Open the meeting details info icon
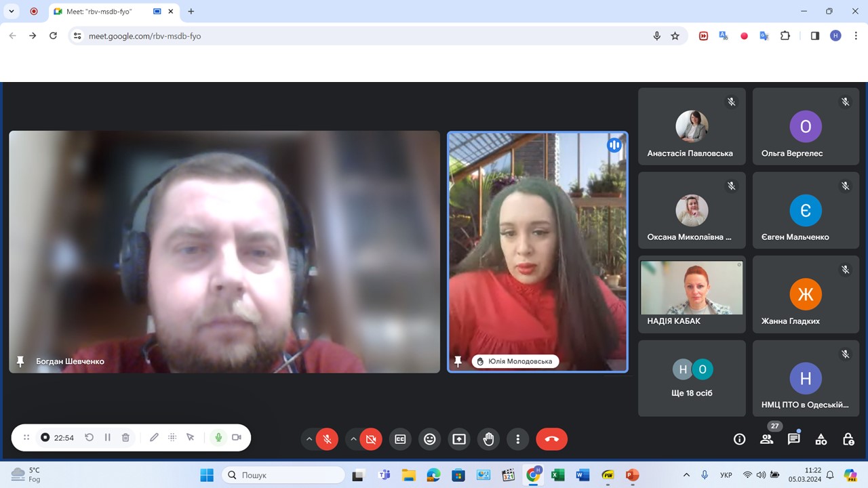The height and width of the screenshot is (488, 868). pyautogui.click(x=739, y=439)
